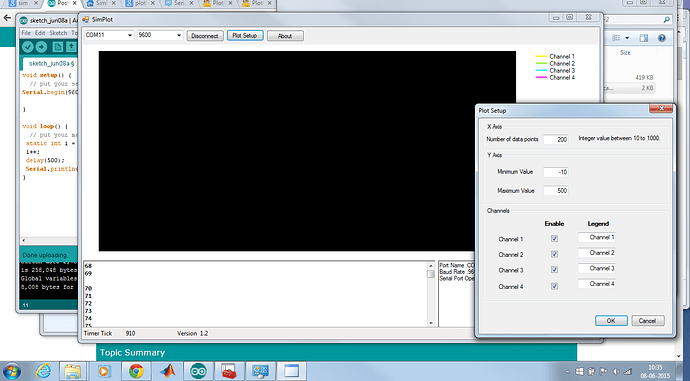
Task: Click the Maximum Value field
Action: (x=556, y=190)
